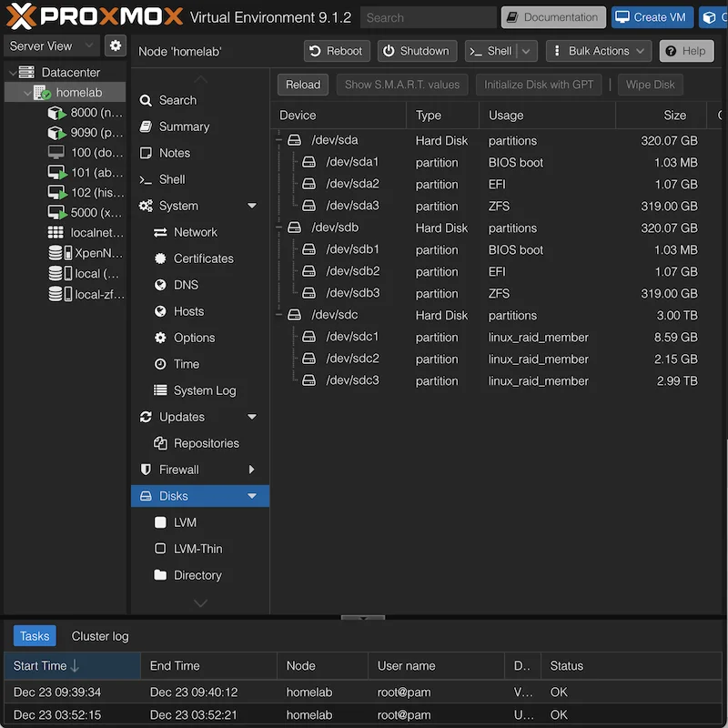Open the Shell split-button dropdown arrow

525,51
